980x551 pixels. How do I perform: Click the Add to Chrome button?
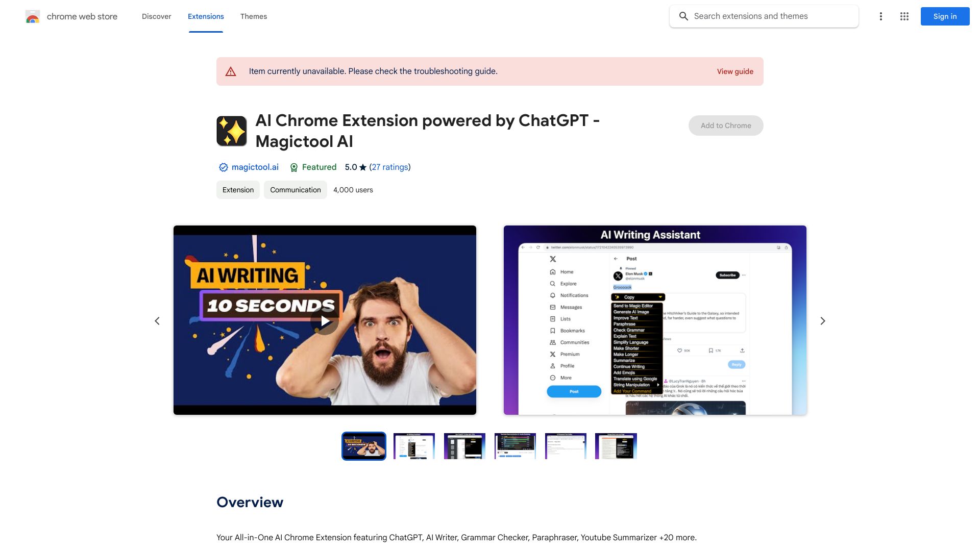(726, 125)
